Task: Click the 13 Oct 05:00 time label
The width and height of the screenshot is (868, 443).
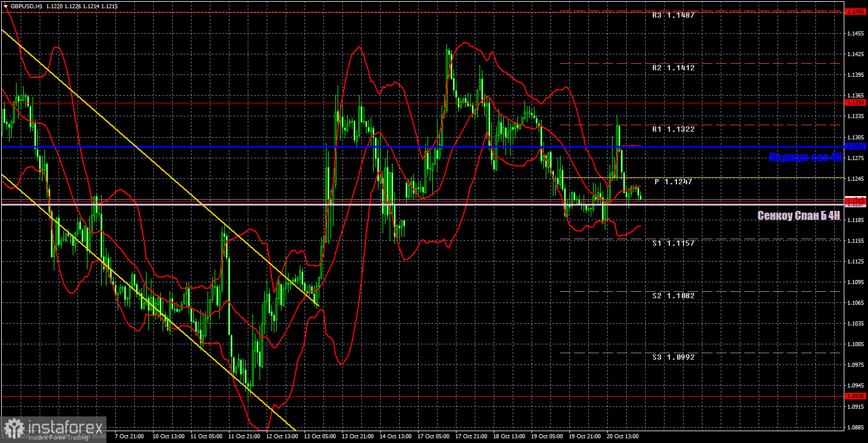Action: [319, 437]
